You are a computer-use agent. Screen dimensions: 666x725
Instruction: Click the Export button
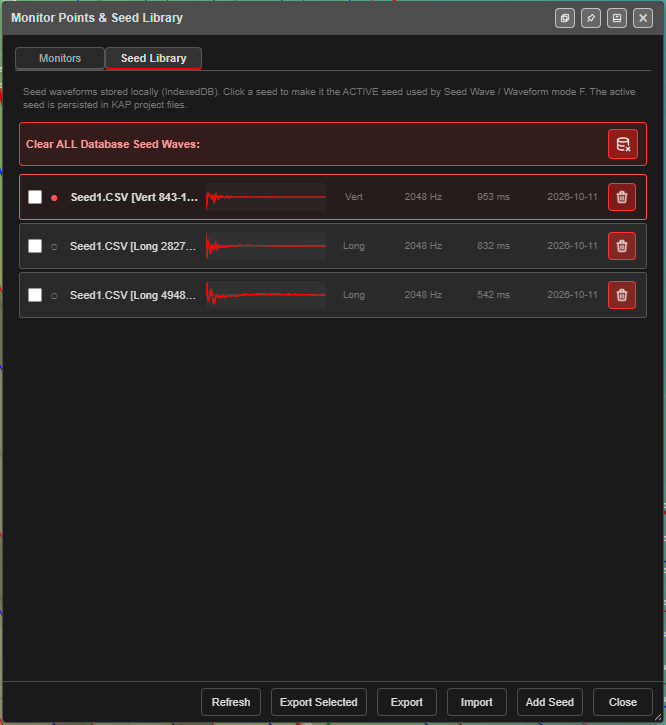pos(407,702)
